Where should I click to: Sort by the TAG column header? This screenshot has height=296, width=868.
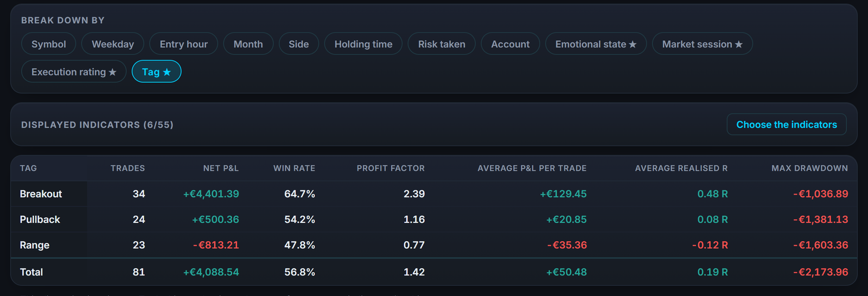pyautogui.click(x=28, y=168)
